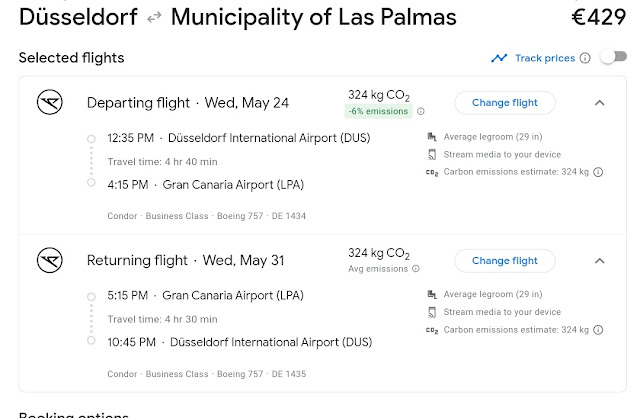Click info icon next to Track prices
640x418 pixels.
(585, 58)
